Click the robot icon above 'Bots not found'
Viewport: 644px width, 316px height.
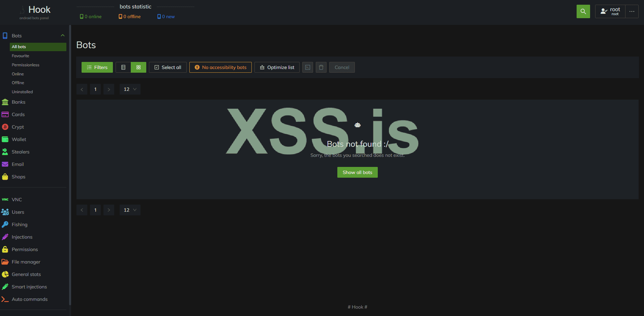point(358,125)
